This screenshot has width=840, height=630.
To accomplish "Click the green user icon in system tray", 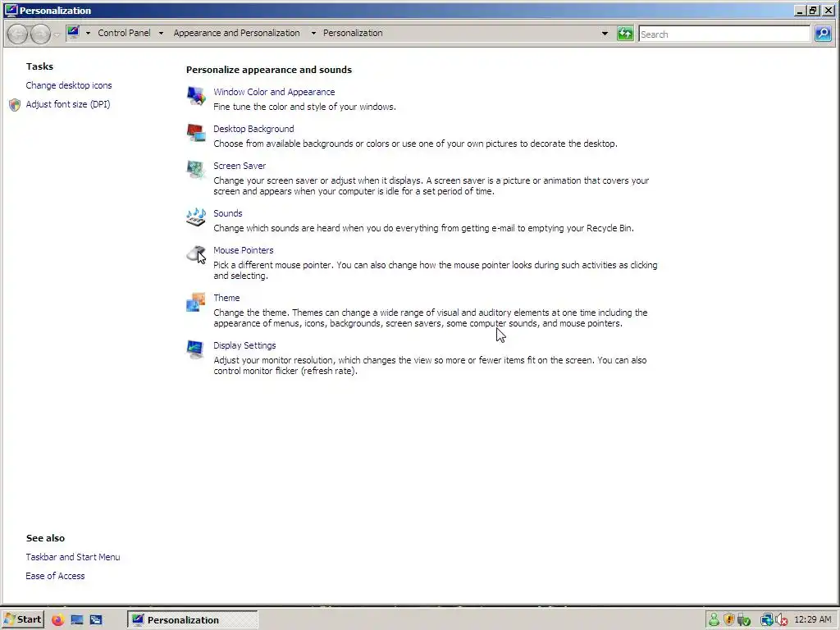I will [714, 620].
